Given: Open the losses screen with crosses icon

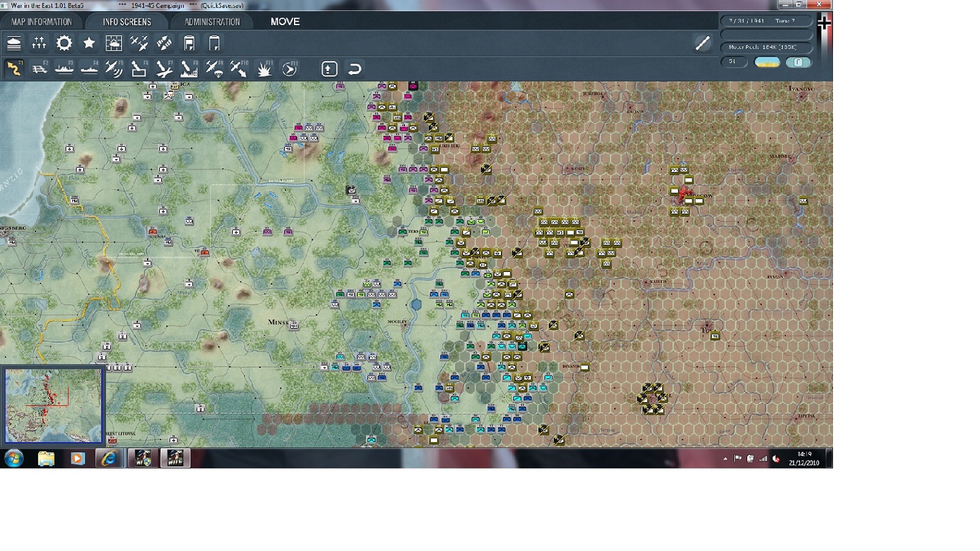Looking at the screenshot, I should [x=39, y=43].
